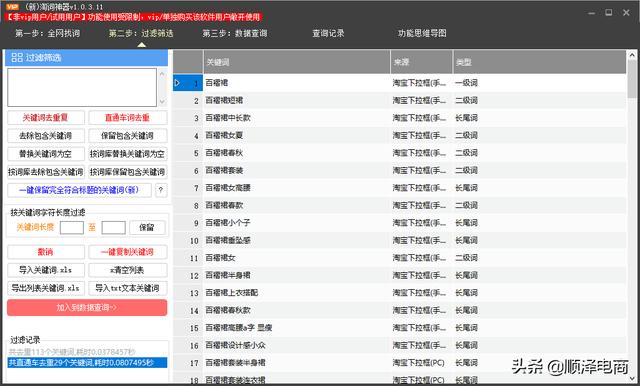Viewport: 640px width, 386px height.
Task: Click 导出列表关键词.xls button
Action: pyautogui.click(x=46, y=288)
